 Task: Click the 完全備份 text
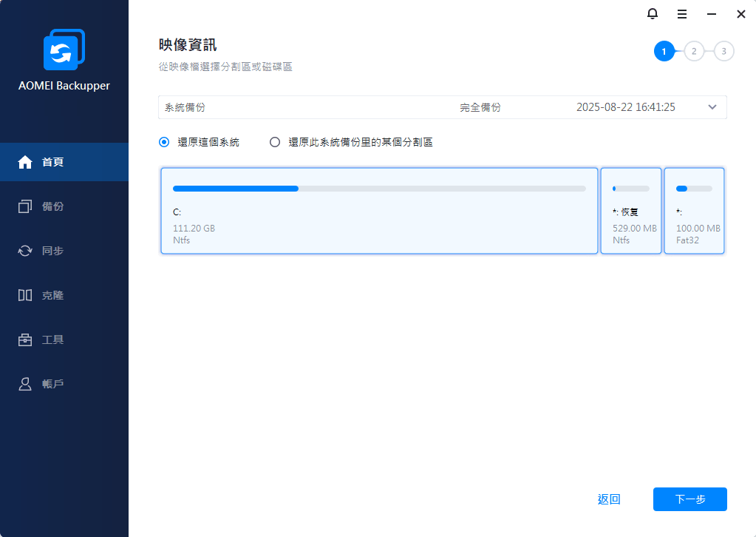(x=480, y=107)
